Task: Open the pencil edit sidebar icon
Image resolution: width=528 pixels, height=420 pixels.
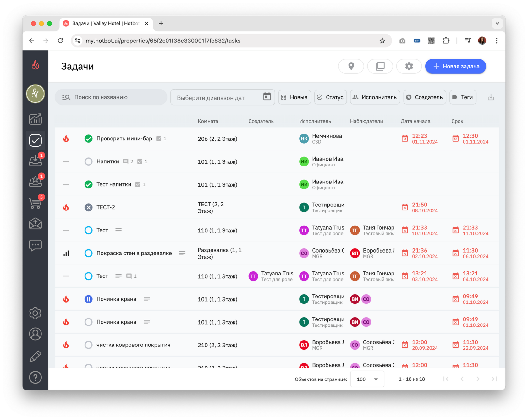Action: (x=35, y=356)
